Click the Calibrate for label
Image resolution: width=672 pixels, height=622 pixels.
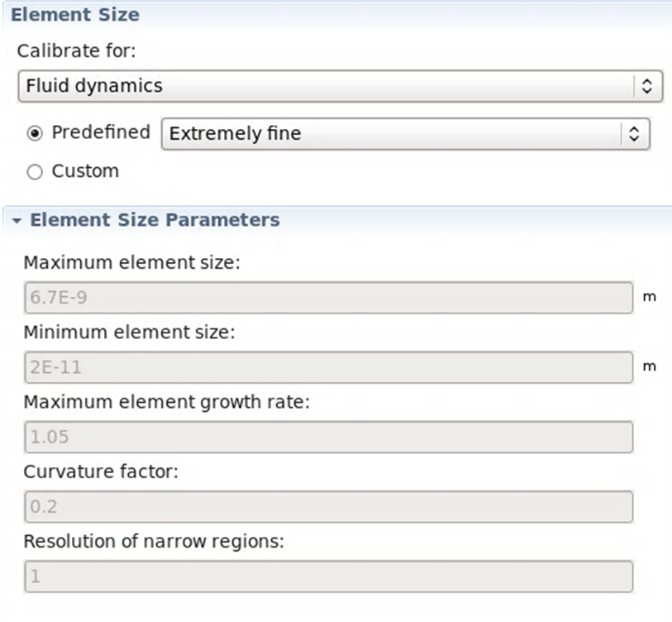tap(76, 50)
